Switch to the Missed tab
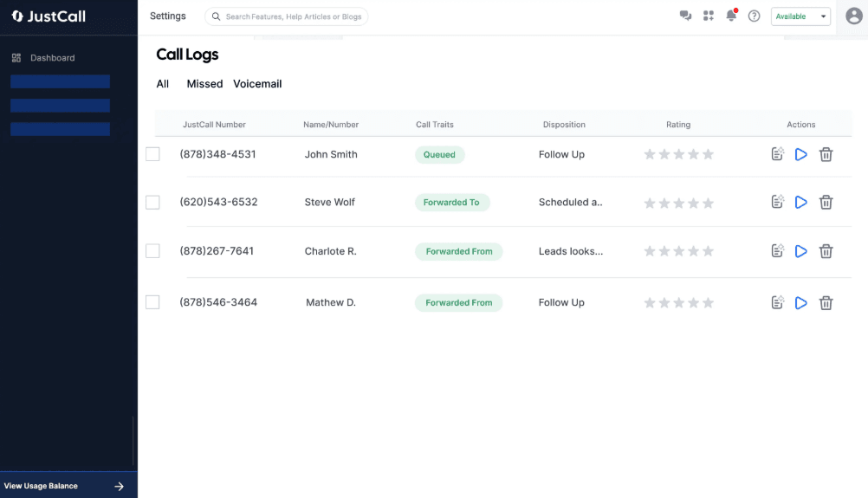This screenshot has width=868, height=498. click(204, 83)
